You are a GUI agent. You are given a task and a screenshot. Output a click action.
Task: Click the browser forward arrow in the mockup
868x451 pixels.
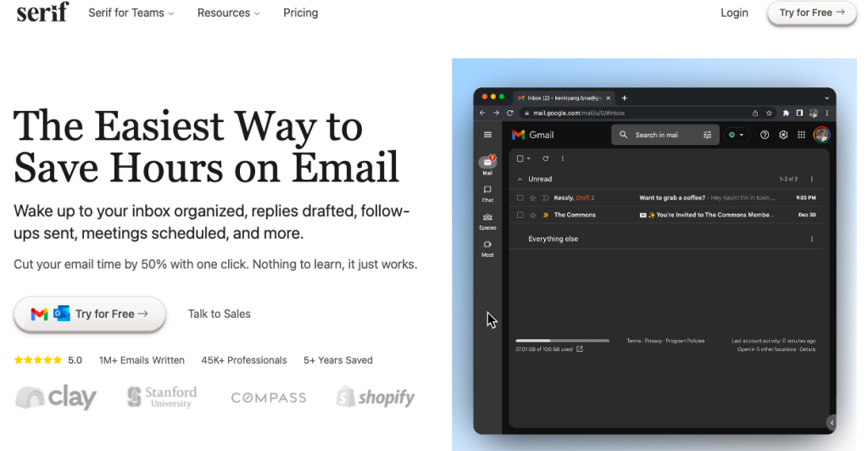[496, 113]
